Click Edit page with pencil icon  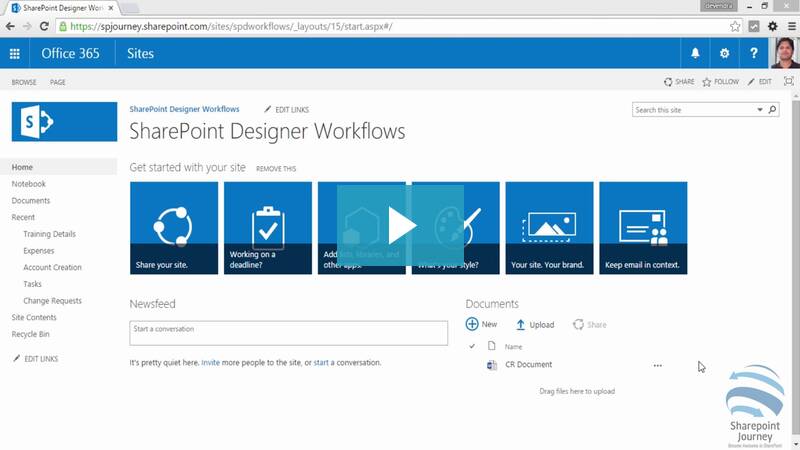tap(760, 82)
